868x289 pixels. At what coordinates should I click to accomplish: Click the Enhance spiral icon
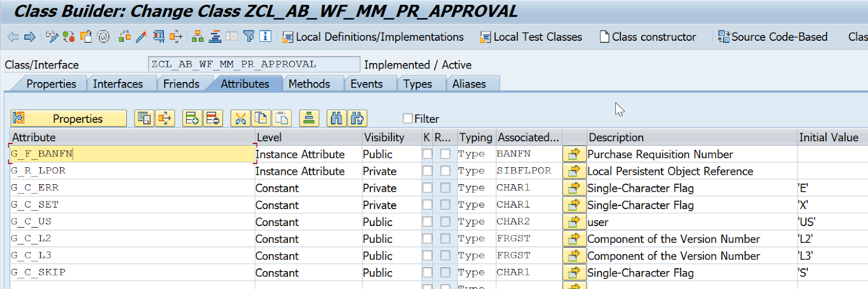103,37
